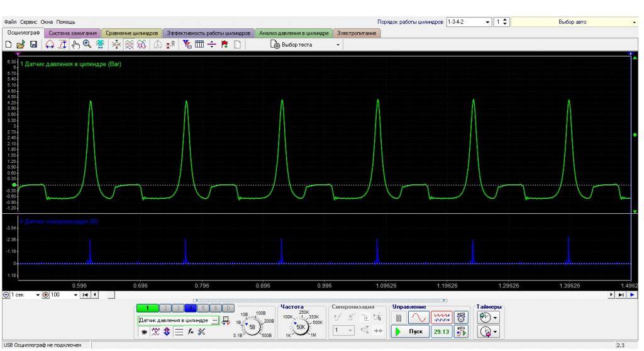Image resolution: width=644 pixels, height=351 pixels.
Task: Expand the 100 zoom percent dropdown
Action: [75, 294]
